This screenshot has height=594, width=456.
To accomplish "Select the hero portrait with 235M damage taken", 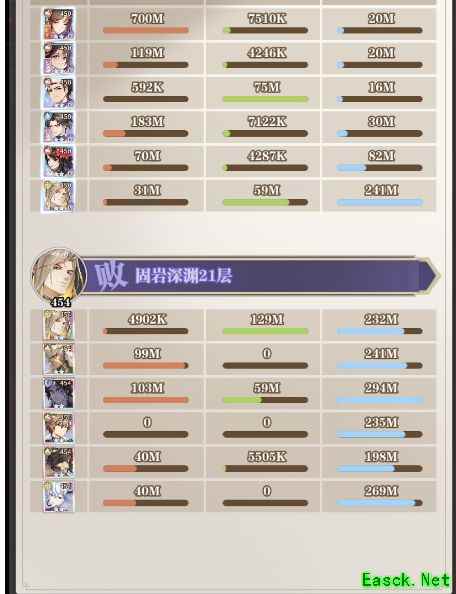I will tap(58, 428).
